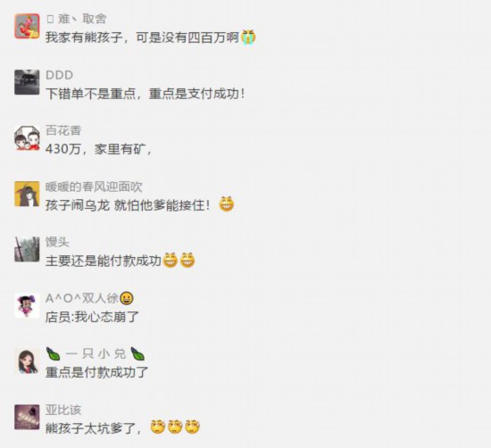Open username link 百花香
This screenshot has height=448, width=491.
pyautogui.click(x=63, y=130)
